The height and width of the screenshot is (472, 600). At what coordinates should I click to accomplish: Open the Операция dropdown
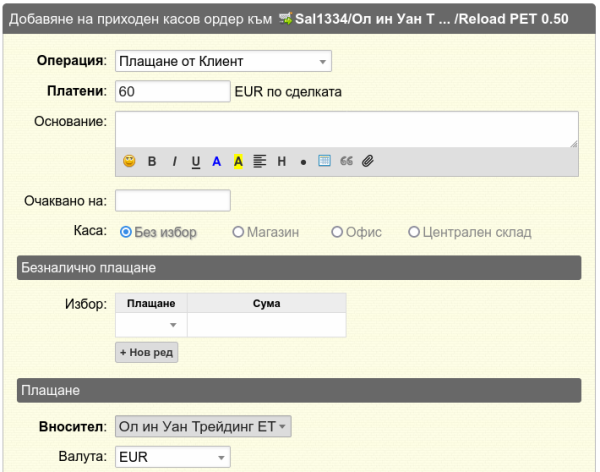click(223, 61)
